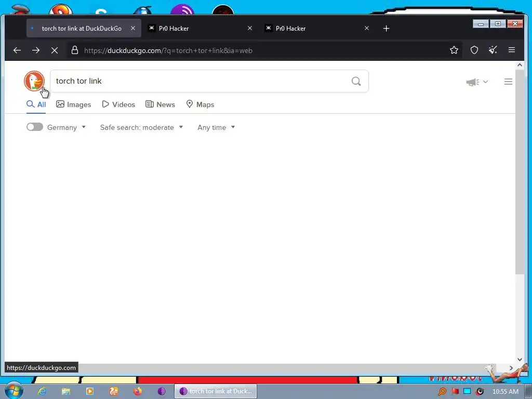The height and width of the screenshot is (399, 532).
Task: Launch Firefox from the taskbar
Action: tap(137, 391)
